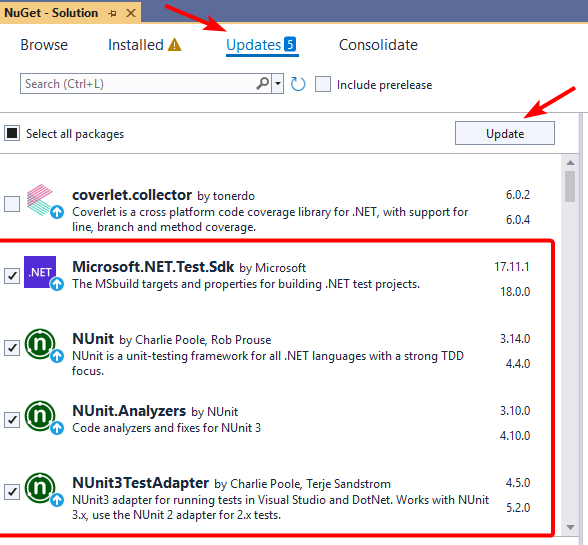Open the Consolidate tab
The height and width of the screenshot is (545, 588).
pos(378,45)
